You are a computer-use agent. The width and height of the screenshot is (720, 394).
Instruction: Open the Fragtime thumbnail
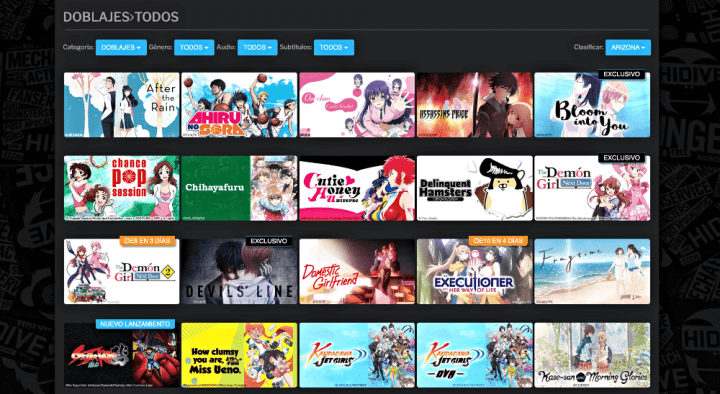592,271
